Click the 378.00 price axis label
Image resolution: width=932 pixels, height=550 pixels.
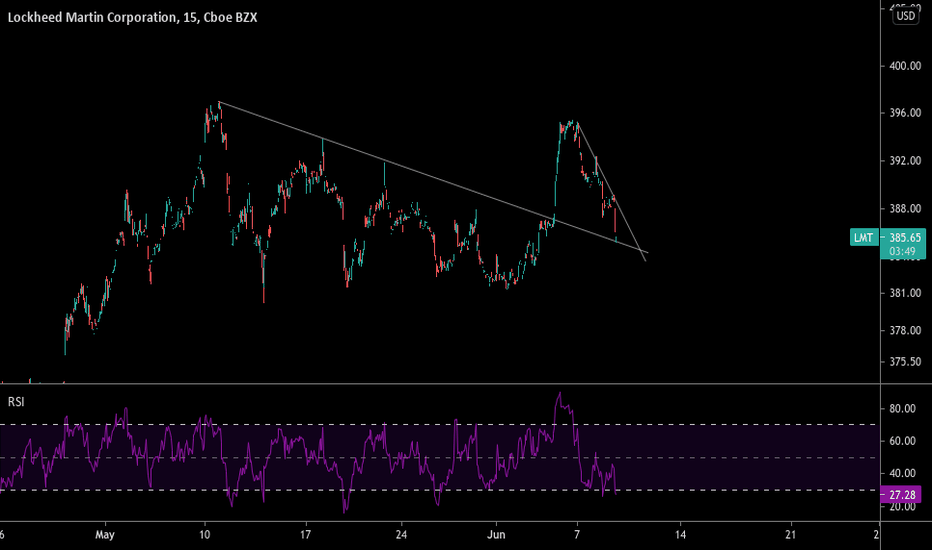coord(905,331)
